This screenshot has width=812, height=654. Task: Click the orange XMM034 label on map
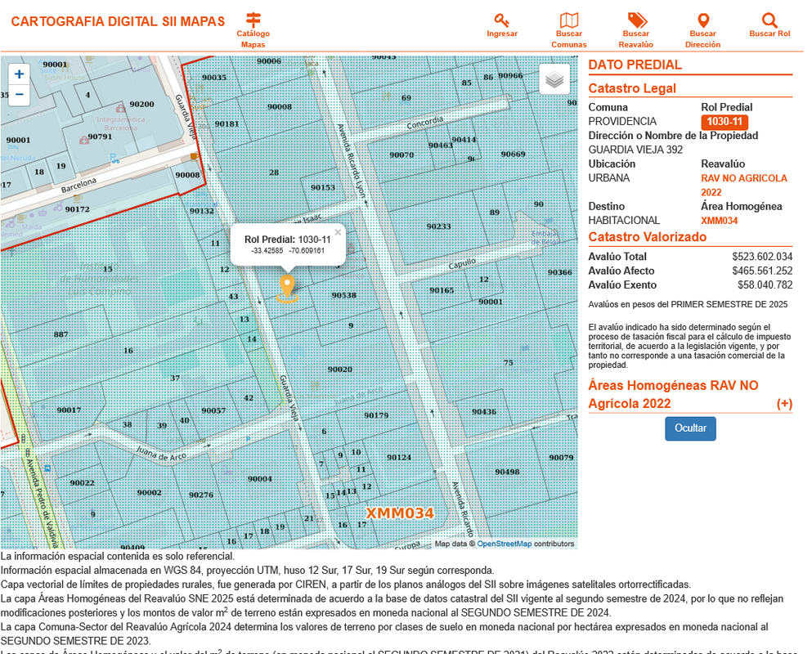tap(400, 513)
